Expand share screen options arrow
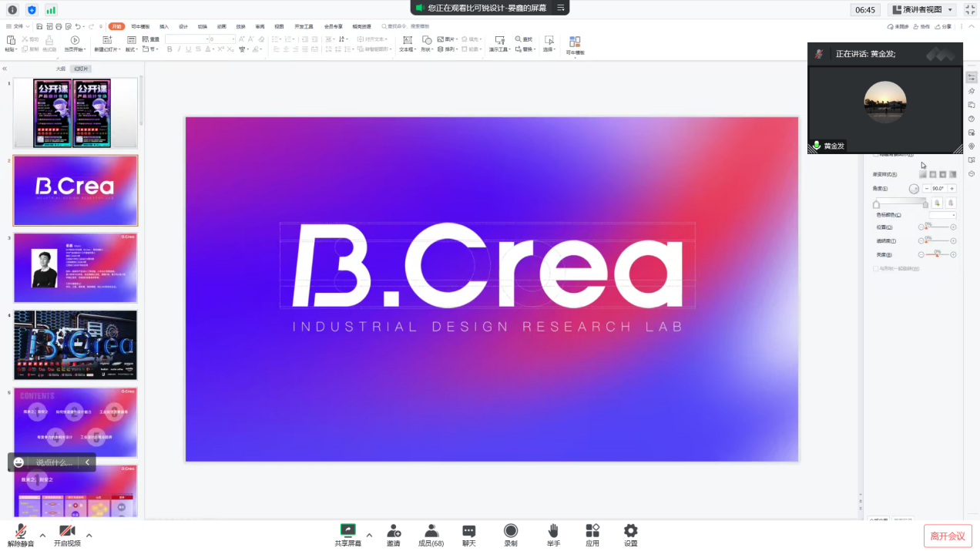 tap(369, 535)
